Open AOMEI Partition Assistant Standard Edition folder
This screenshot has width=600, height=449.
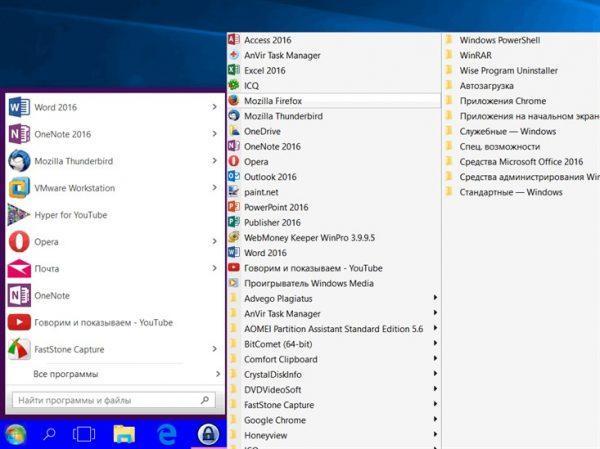pos(334,329)
